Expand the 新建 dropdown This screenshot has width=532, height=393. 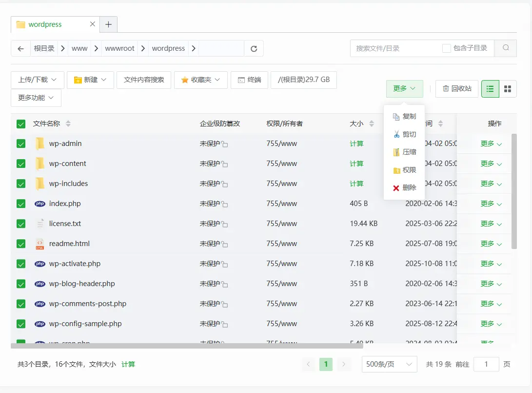point(90,80)
